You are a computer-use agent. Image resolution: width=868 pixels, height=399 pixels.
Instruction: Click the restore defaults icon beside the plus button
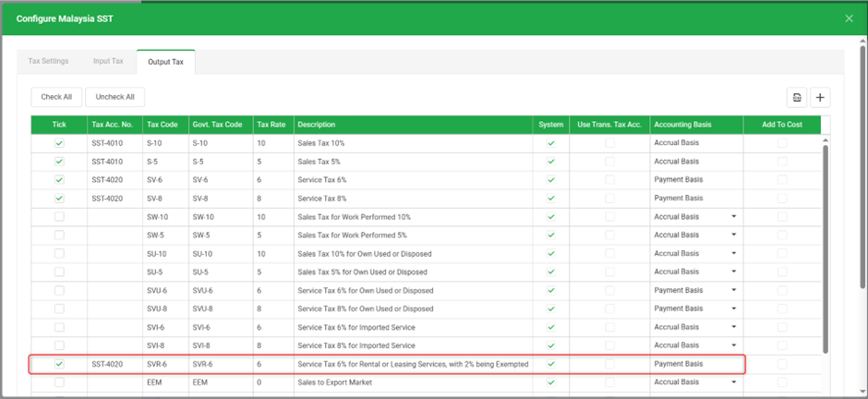(797, 97)
